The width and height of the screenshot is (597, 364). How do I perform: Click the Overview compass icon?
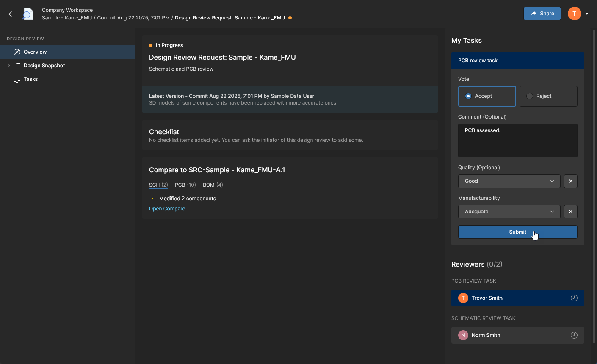point(17,52)
